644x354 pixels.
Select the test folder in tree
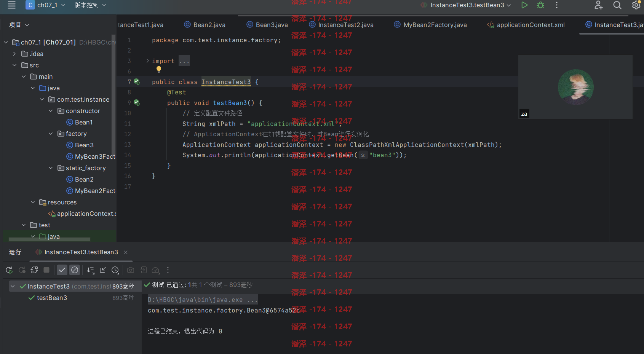tap(40, 225)
